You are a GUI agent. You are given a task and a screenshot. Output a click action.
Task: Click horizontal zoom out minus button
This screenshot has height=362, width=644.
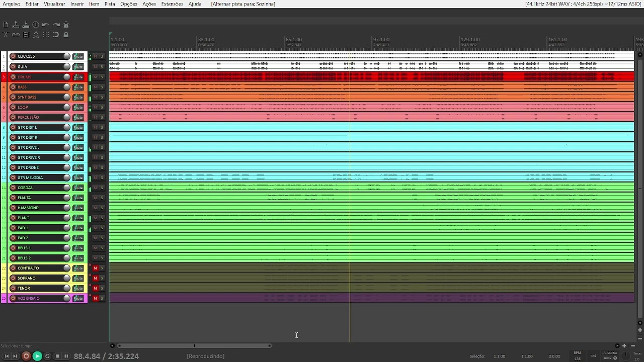coord(633,345)
